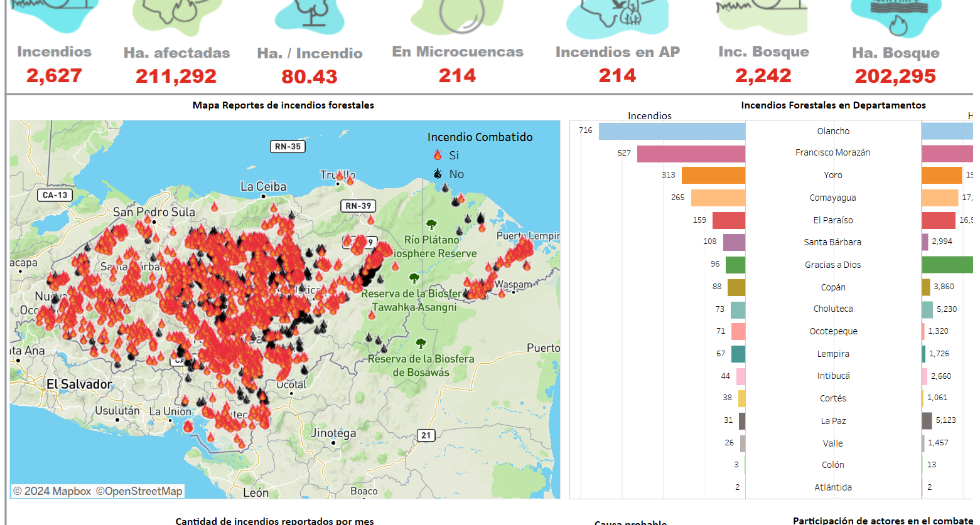Click the orange Yoro bar showing 313
Viewport: 980px width, 525px height.
point(713,175)
